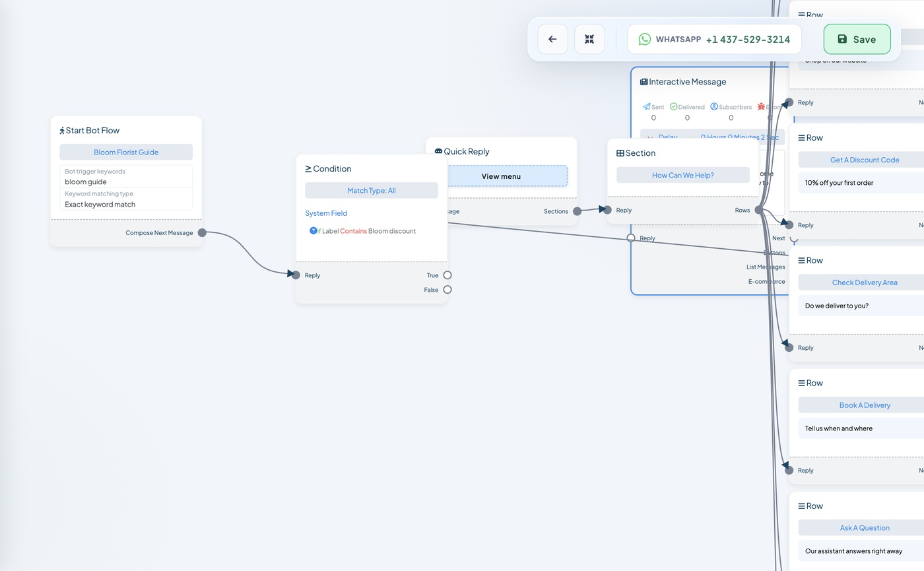Click the Condition node Reply input port
924x571 pixels.
pyautogui.click(x=296, y=275)
